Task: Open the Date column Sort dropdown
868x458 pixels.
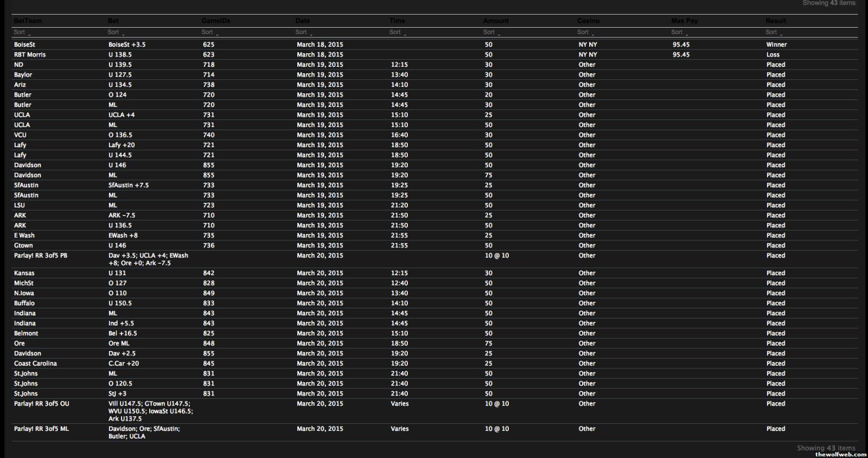Action: 303,33
